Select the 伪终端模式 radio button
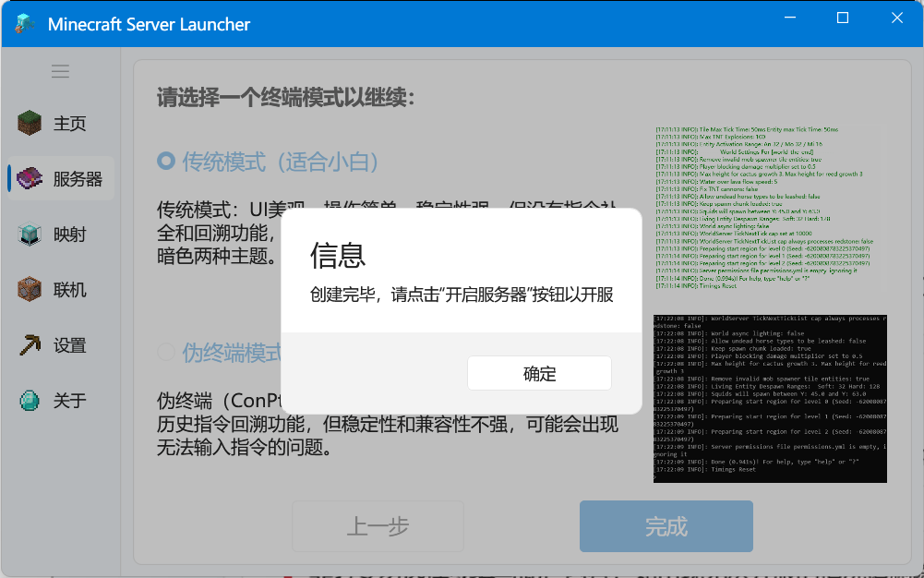Screen dimensions: 924x578 point(166,352)
